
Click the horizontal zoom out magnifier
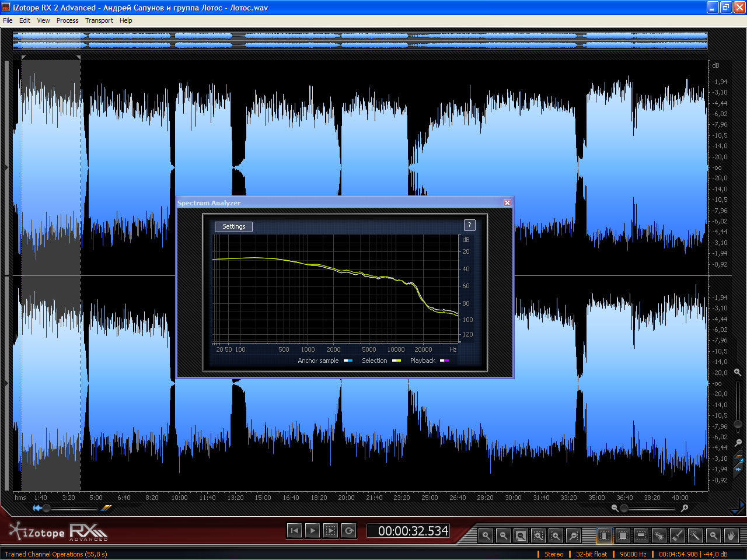[615, 508]
